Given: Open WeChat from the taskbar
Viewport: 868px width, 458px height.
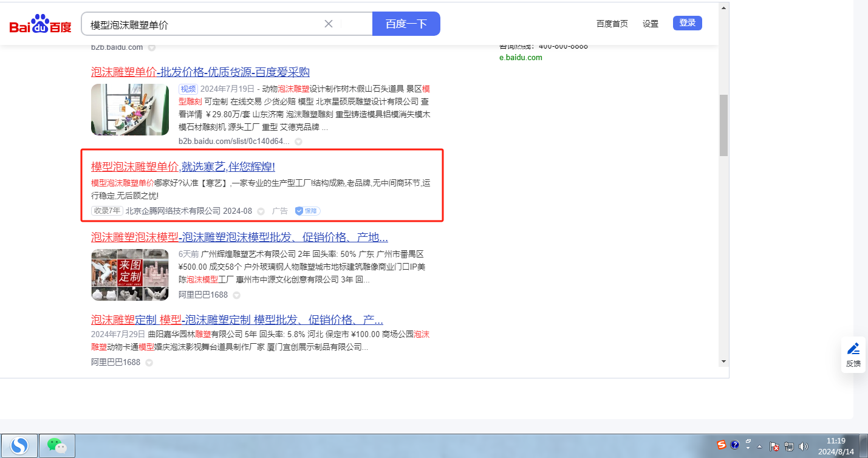Looking at the screenshot, I should 57,446.
